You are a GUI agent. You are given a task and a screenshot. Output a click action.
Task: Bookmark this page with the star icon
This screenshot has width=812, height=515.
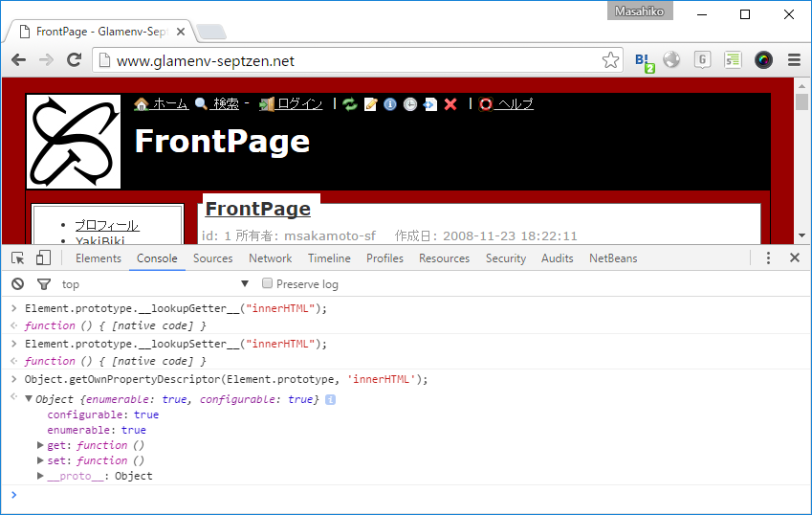click(610, 60)
